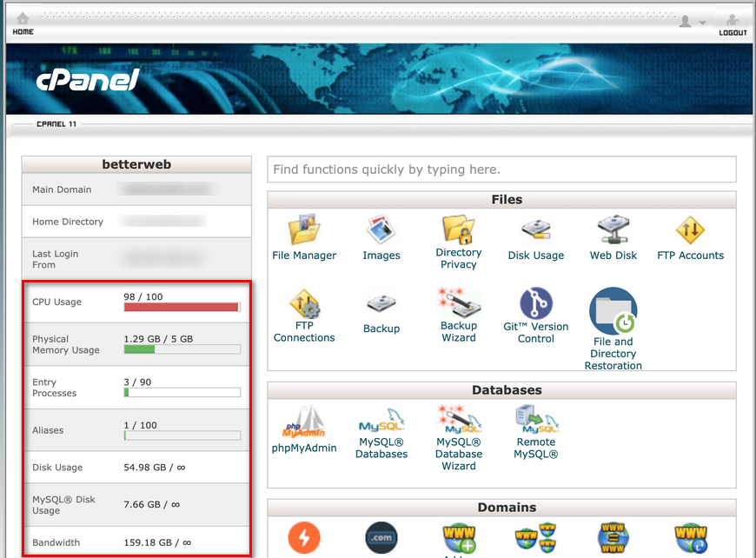The image size is (756, 558).
Task: Focus the Find functions search field
Action: coord(501,169)
